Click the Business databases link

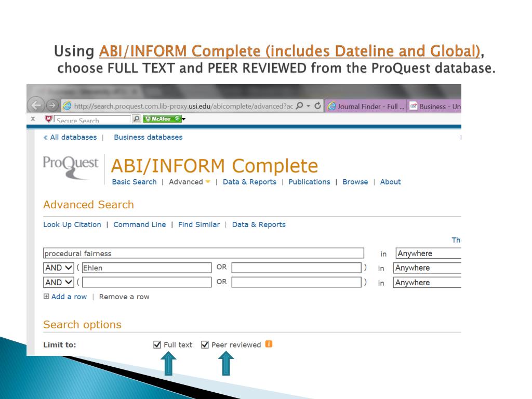click(x=148, y=137)
